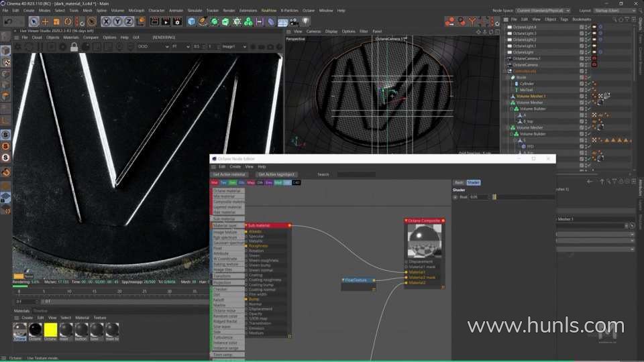This screenshot has width=644, height=362.
Task: Click the Light object icon in toolbar
Action: click(305, 21)
